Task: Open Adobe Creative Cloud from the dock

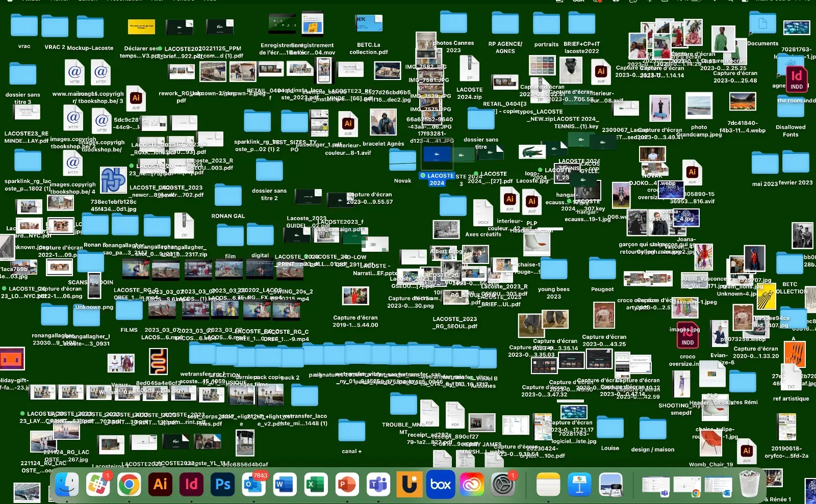Action: pyautogui.click(x=472, y=484)
